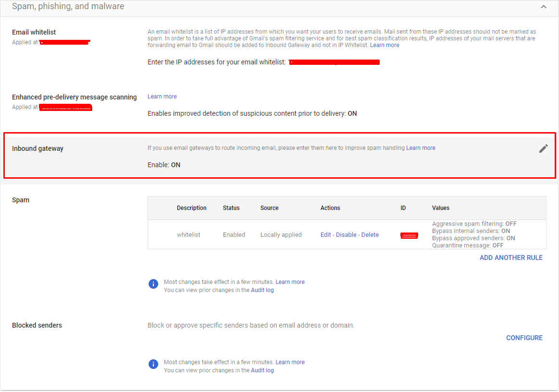
Task: Click 'Aggressive spam filtering: OFF' value
Action: click(x=474, y=224)
